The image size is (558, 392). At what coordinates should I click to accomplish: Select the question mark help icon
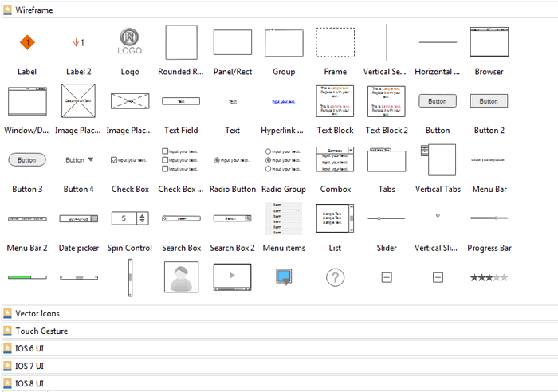tap(336, 277)
